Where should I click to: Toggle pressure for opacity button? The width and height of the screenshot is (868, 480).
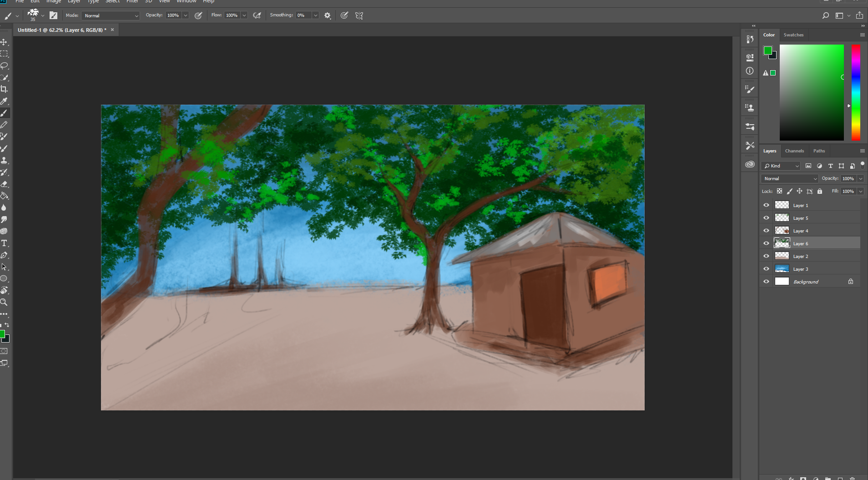198,15
